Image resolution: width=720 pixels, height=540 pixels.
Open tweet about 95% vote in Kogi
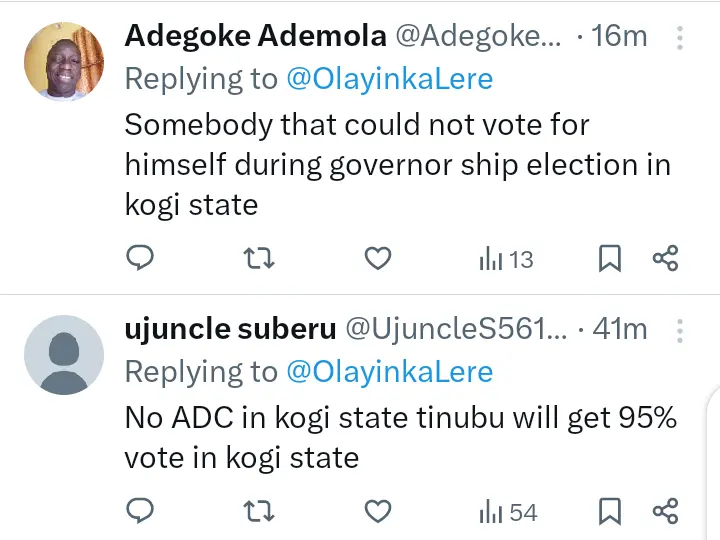(400, 438)
